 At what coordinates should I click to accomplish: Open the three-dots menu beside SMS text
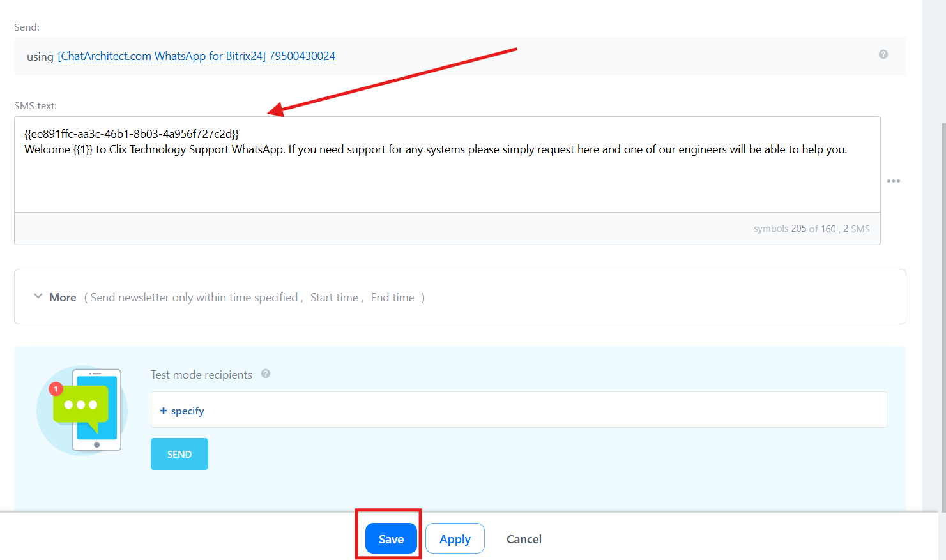893,181
